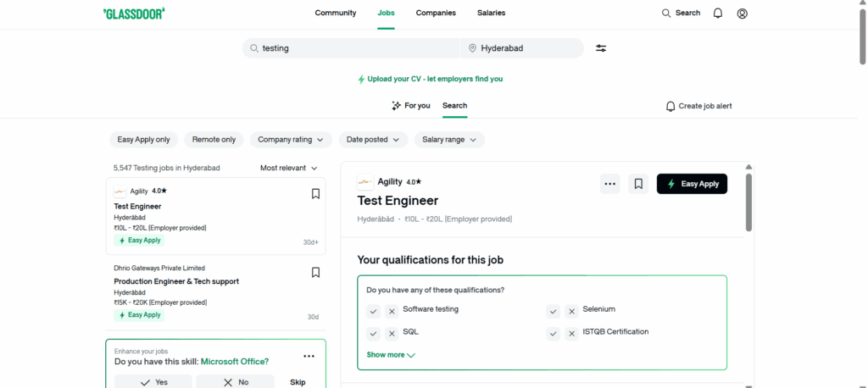Click the Your qualifications for this job heading

pos(431,259)
